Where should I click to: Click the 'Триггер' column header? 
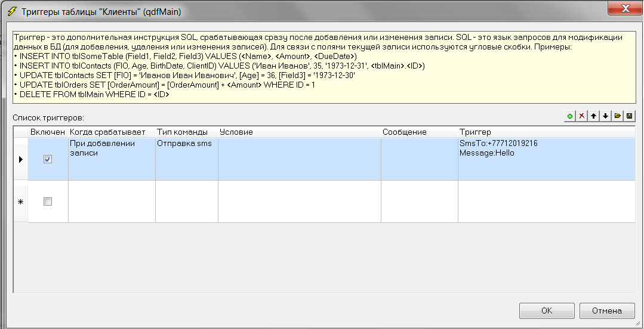[546, 132]
